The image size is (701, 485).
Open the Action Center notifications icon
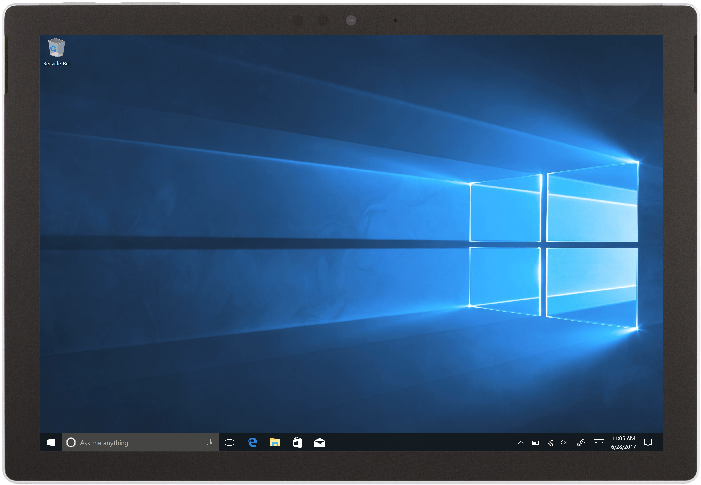[x=648, y=443]
